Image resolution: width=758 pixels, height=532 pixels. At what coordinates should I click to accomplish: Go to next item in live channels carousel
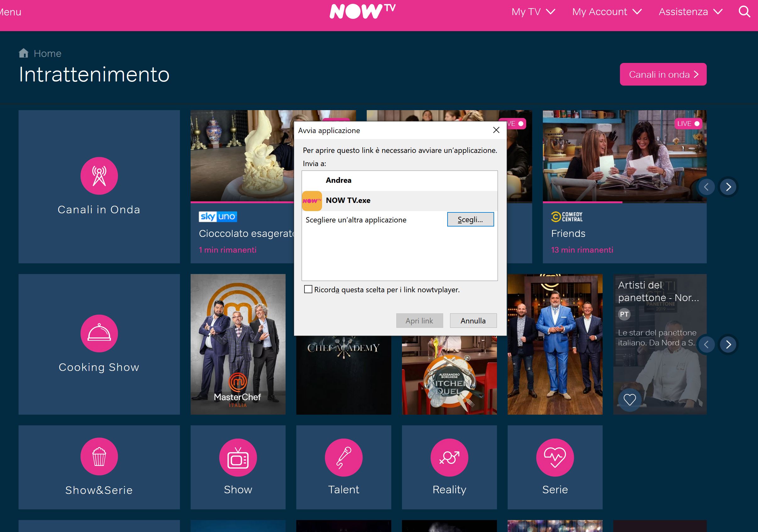click(728, 187)
